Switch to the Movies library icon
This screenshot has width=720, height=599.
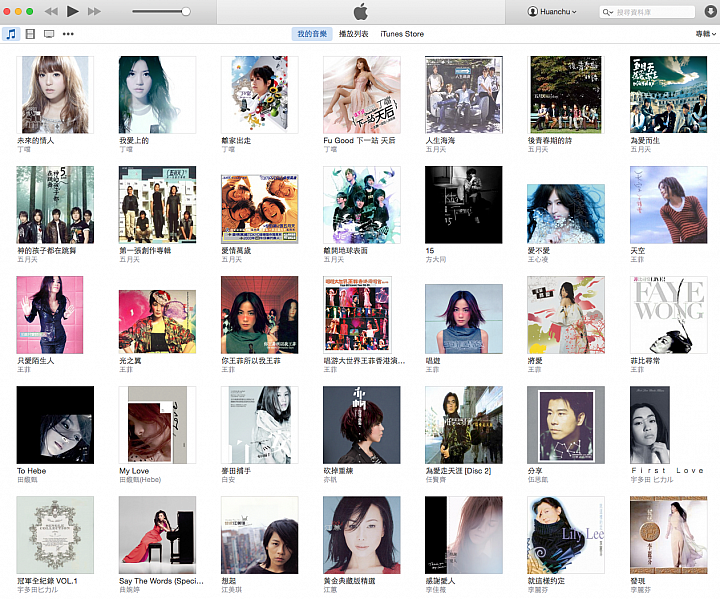30,34
